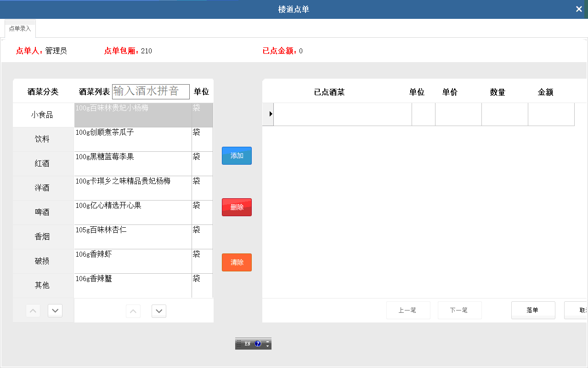Click the 已点酒菜 column header
This screenshot has height=368, width=588.
coord(329,92)
